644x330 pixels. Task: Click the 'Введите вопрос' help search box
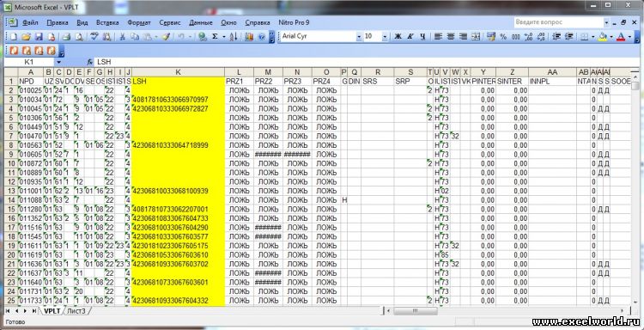click(x=559, y=22)
